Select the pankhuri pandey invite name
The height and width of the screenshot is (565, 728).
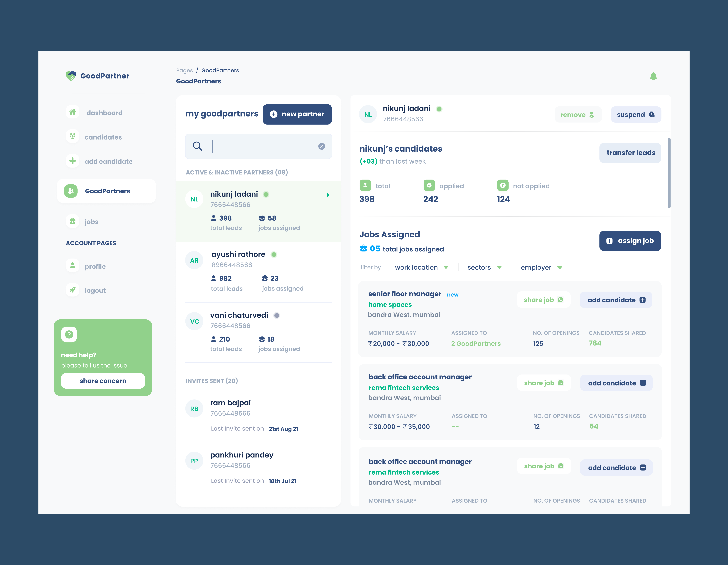242,455
